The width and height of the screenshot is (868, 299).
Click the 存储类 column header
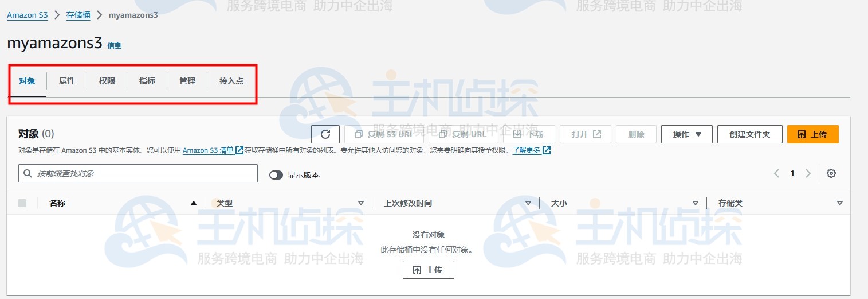(x=730, y=203)
